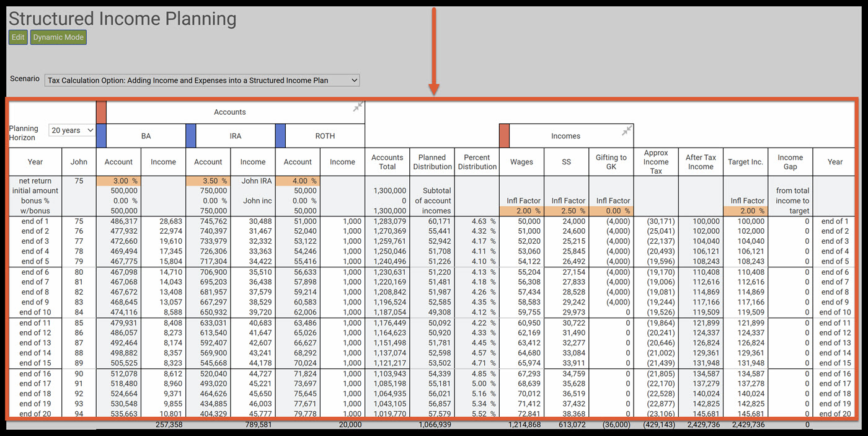
Task: Click the blue swatch beside BA account
Action: [x=101, y=136]
